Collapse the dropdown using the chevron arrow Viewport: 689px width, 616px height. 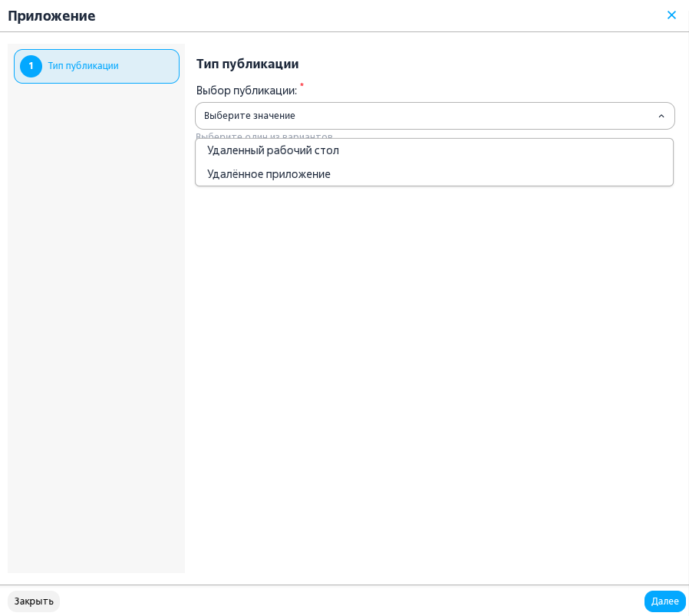click(x=661, y=116)
